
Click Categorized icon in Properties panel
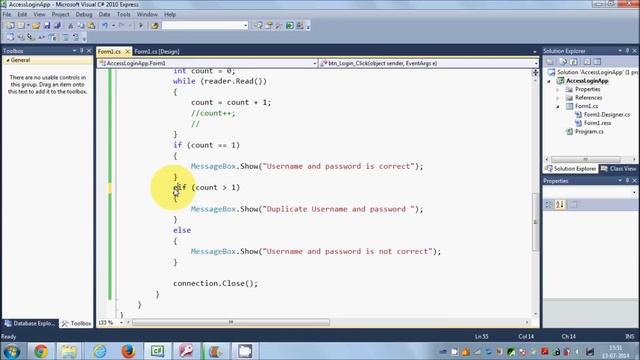click(x=549, y=204)
